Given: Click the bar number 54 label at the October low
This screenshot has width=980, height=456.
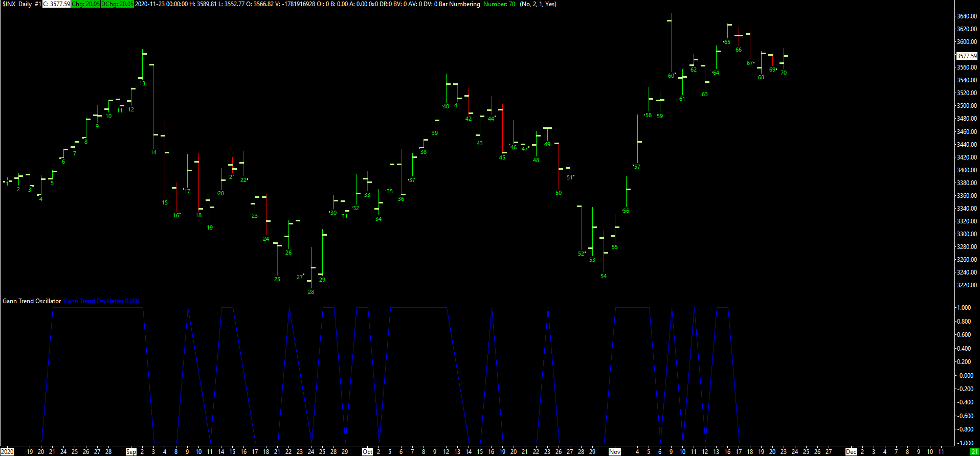Looking at the screenshot, I should 604,277.
